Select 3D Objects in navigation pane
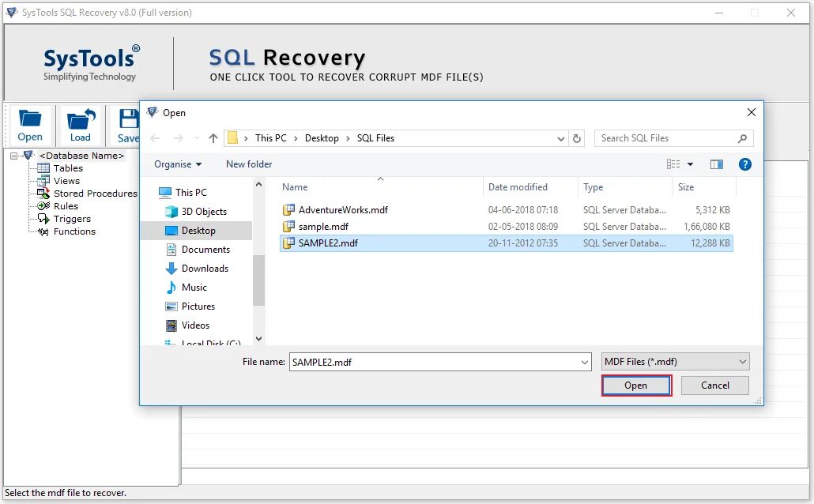Image resolution: width=814 pixels, height=504 pixels. [x=204, y=212]
